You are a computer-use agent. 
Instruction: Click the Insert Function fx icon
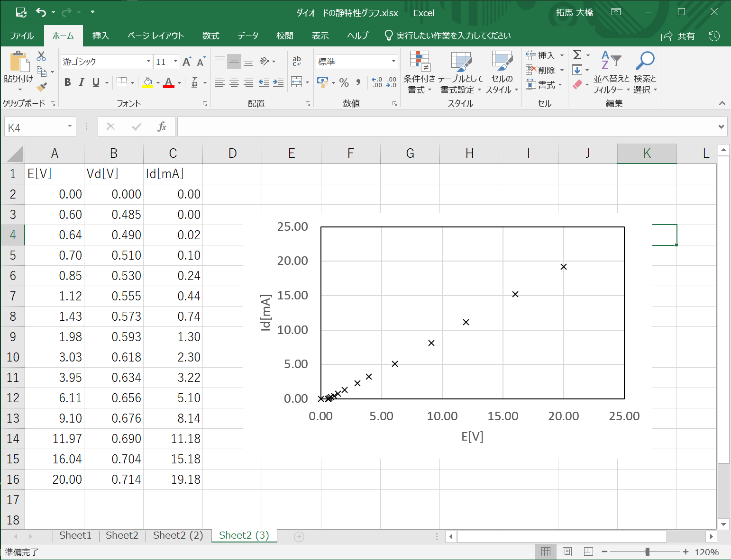tap(162, 126)
